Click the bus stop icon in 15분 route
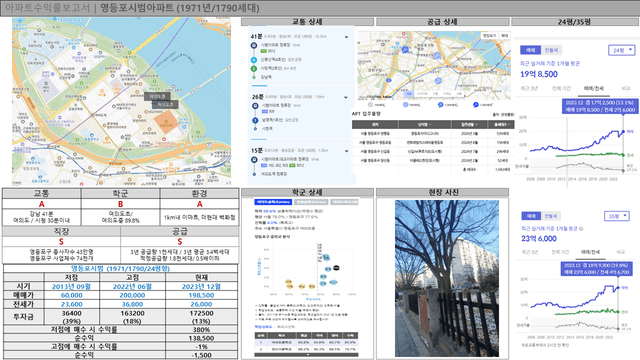 254,160
